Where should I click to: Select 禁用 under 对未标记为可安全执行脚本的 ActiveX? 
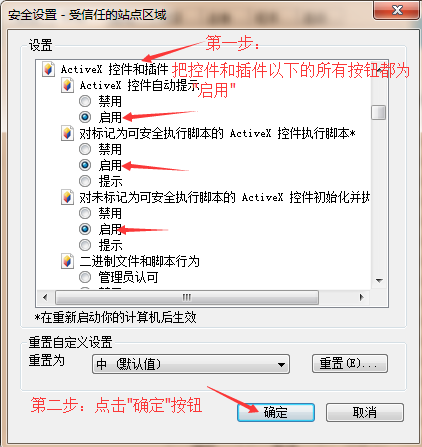[x=85, y=213]
